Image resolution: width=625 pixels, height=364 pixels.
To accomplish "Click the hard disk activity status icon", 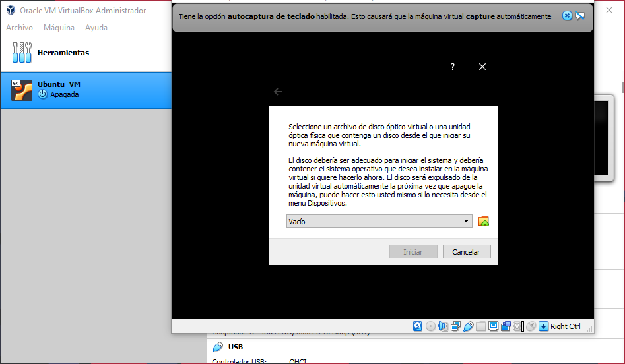I will [417, 326].
